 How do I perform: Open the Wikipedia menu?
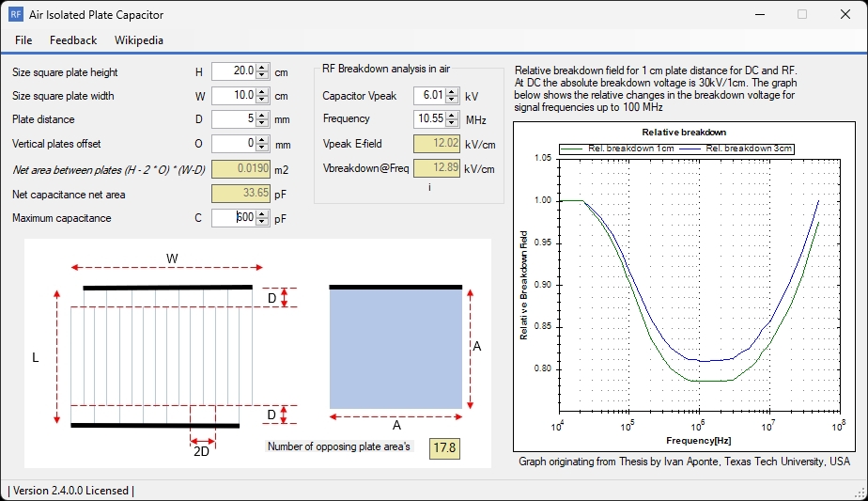click(138, 40)
